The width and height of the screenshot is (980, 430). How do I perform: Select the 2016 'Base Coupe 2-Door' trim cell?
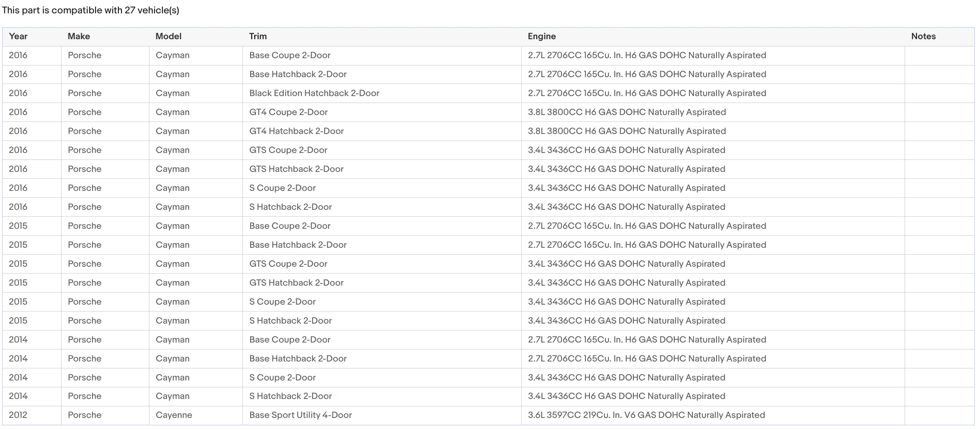[382, 55]
